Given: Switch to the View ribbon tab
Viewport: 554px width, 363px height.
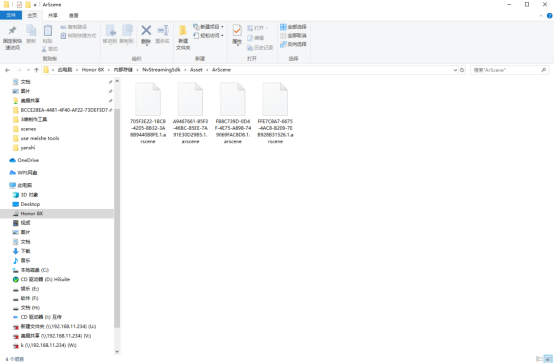Looking at the screenshot, I should tap(73, 16).
